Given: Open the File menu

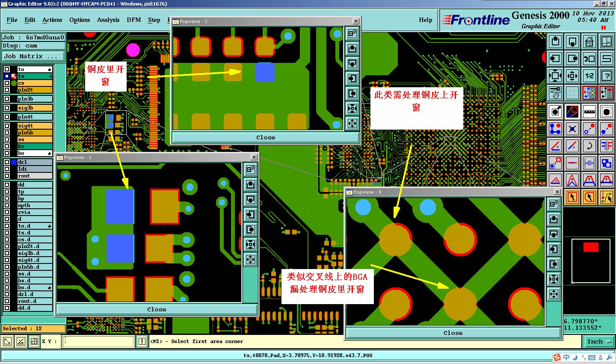Looking at the screenshot, I should pyautogui.click(x=12, y=20).
